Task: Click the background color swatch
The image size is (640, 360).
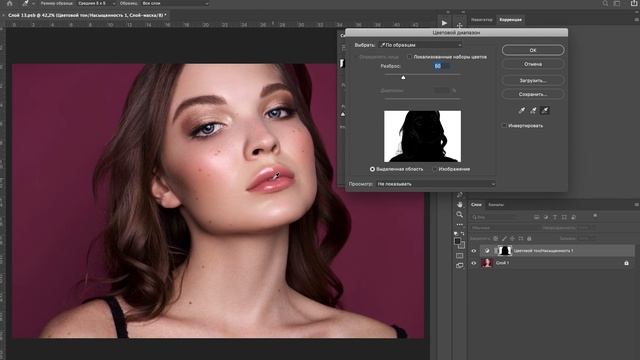Action: pyautogui.click(x=462, y=246)
